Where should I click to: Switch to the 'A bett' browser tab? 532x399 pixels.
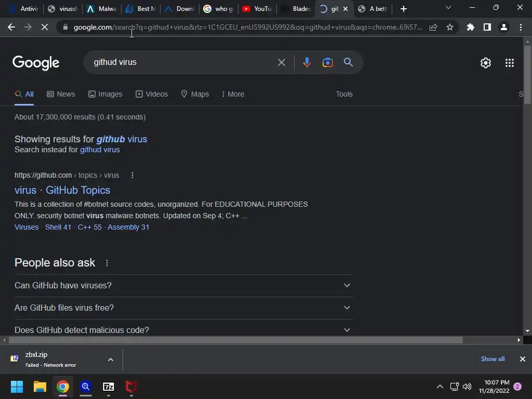373,9
